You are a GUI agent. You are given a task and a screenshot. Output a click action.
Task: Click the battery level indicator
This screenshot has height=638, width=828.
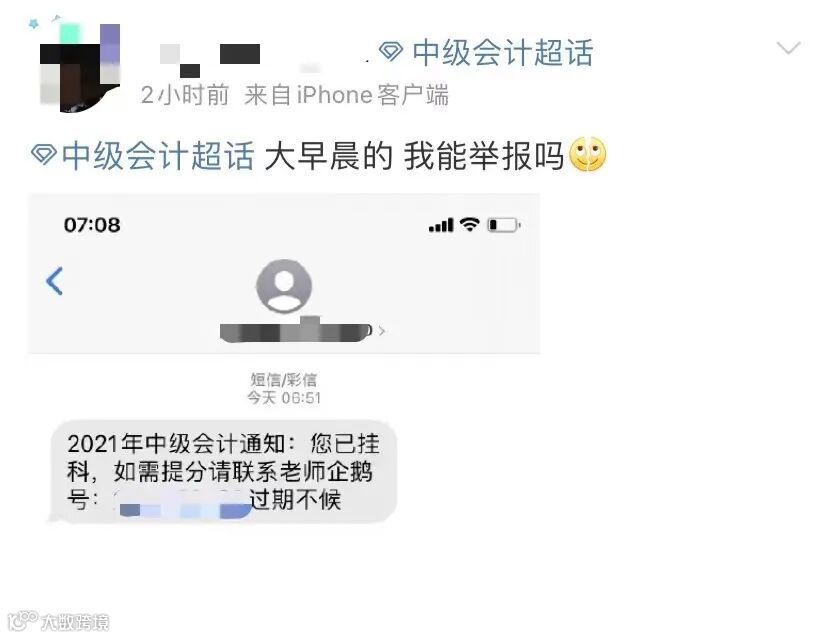pos(503,225)
